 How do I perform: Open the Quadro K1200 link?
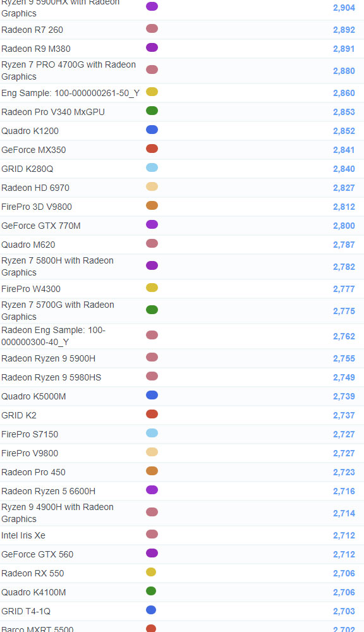(30, 131)
